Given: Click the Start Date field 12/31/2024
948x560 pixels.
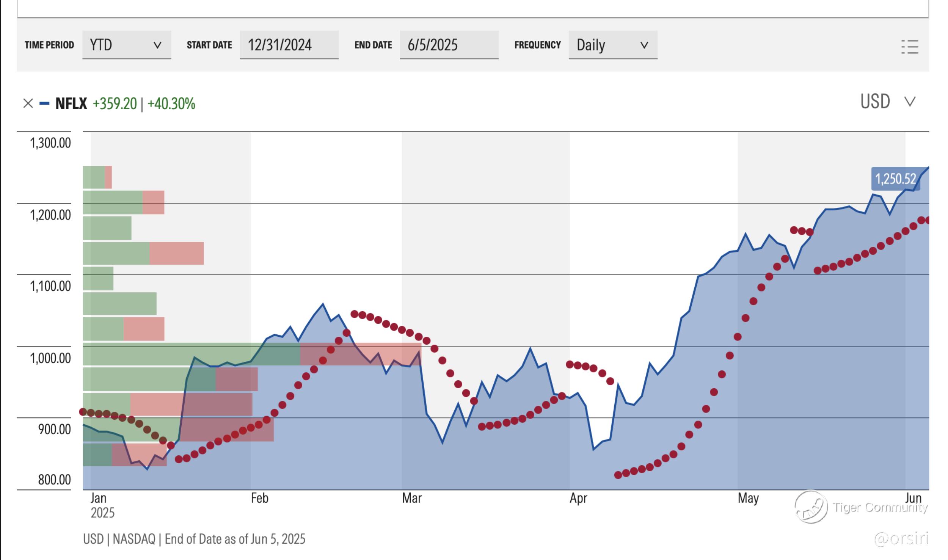Looking at the screenshot, I should [289, 45].
